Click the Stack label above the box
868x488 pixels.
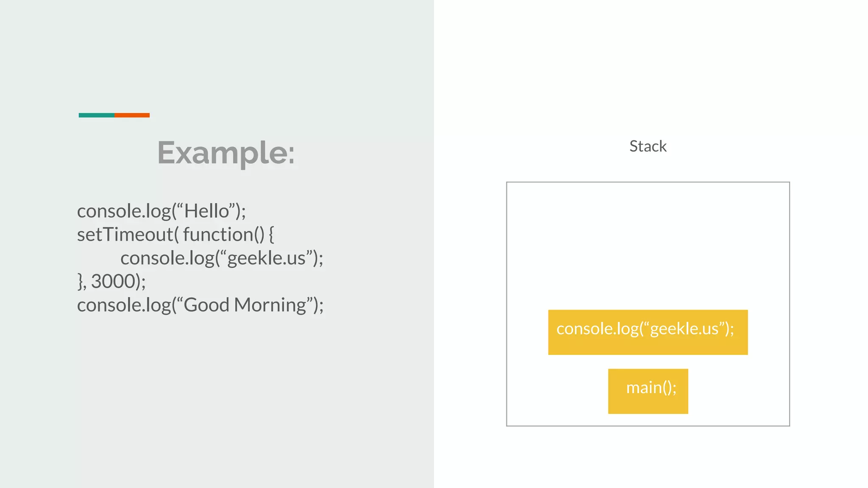(x=648, y=146)
